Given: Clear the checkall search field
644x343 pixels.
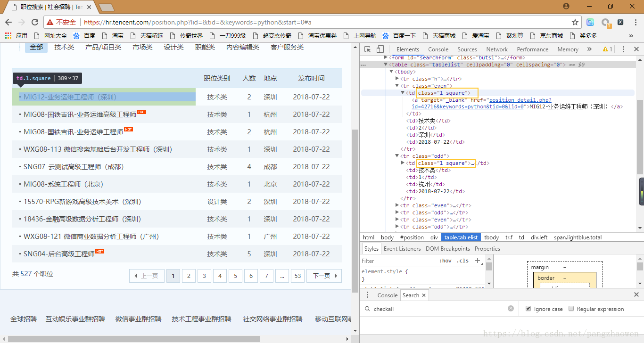Looking at the screenshot, I should [511, 309].
